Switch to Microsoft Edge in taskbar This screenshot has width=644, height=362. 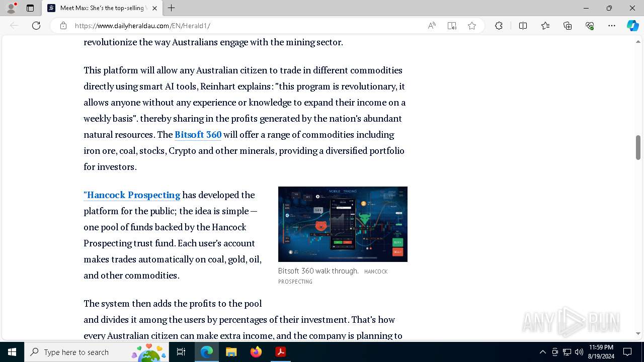(x=207, y=352)
